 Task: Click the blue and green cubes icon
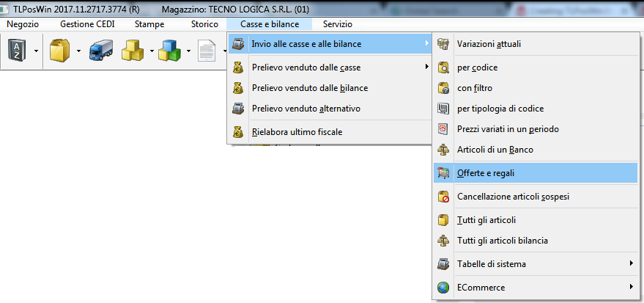click(x=171, y=51)
